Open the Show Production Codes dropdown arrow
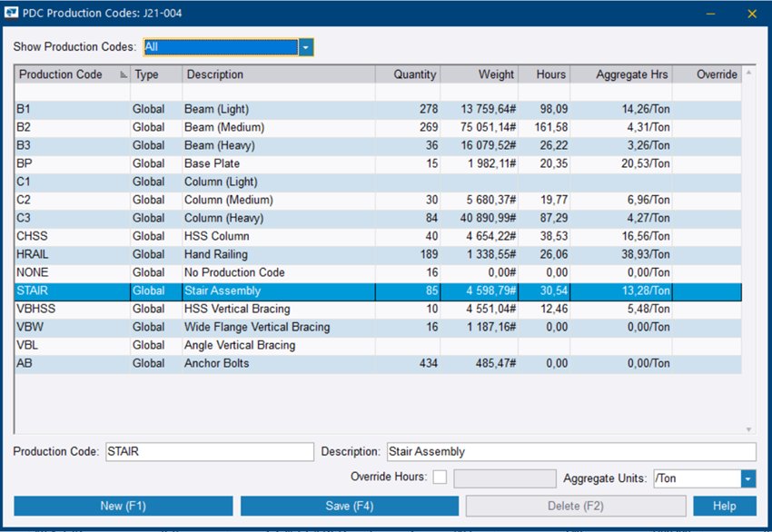772x532 pixels. click(x=306, y=46)
